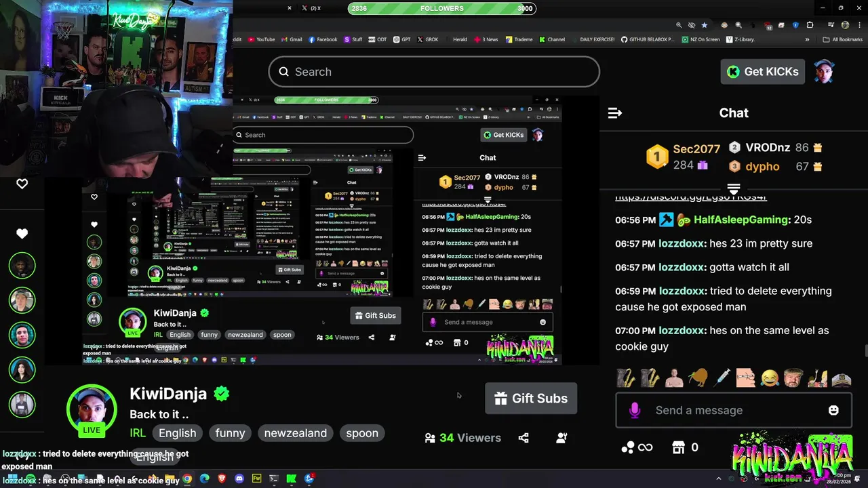Click the Send a message field
868x488 pixels.
734,410
